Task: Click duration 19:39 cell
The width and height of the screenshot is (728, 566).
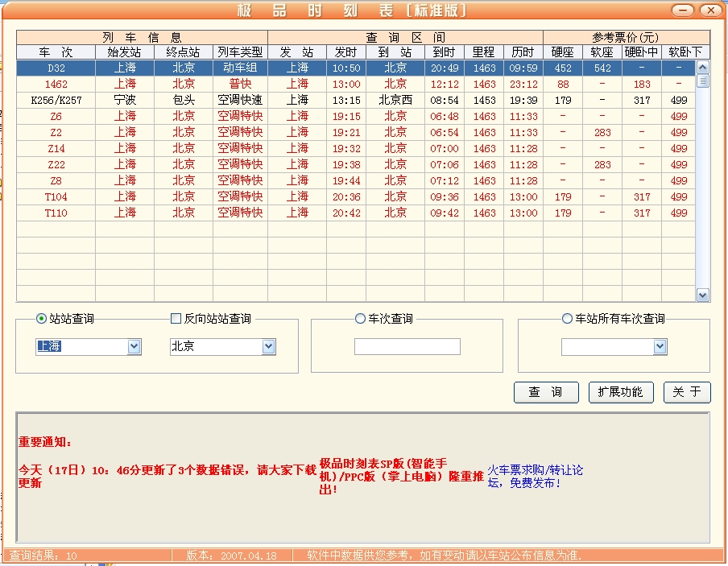Action: click(x=523, y=101)
